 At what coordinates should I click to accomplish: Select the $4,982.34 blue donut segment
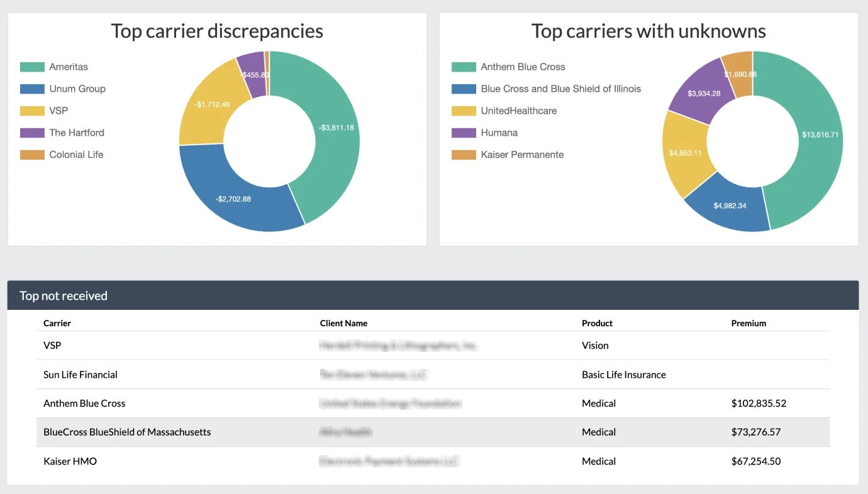click(730, 206)
